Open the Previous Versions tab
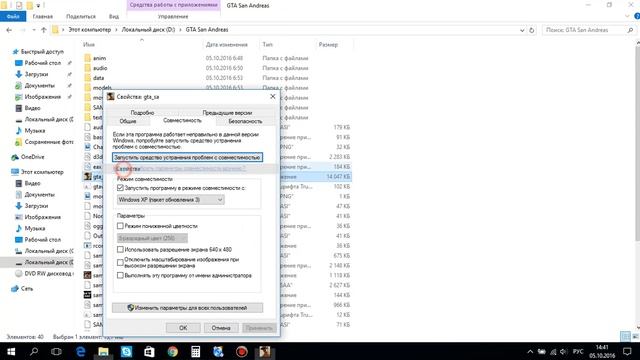Image resolution: width=640 pixels, height=360 pixels. [x=227, y=112]
